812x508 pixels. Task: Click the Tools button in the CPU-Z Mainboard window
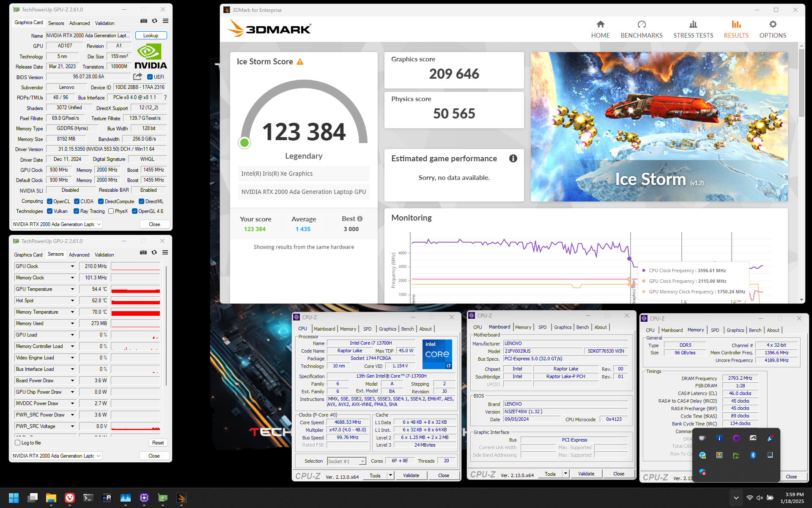coord(550,474)
